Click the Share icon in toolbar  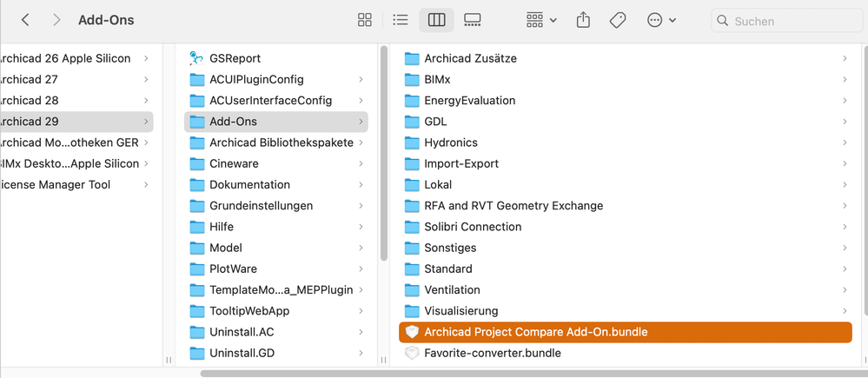583,20
